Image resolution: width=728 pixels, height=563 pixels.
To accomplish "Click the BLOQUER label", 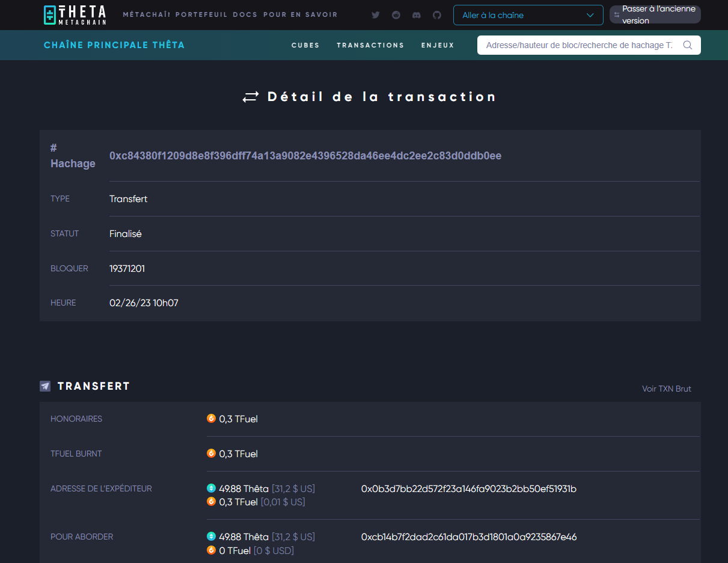I will [69, 268].
